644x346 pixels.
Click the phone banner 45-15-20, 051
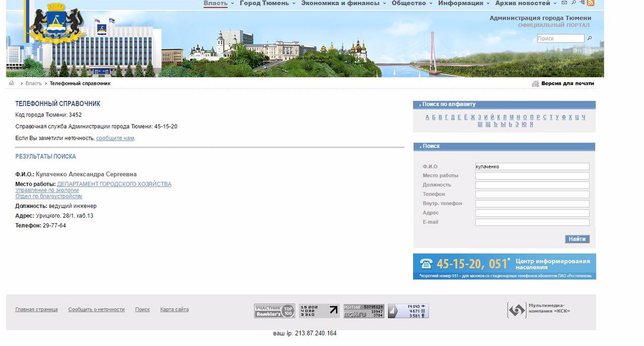point(505,267)
